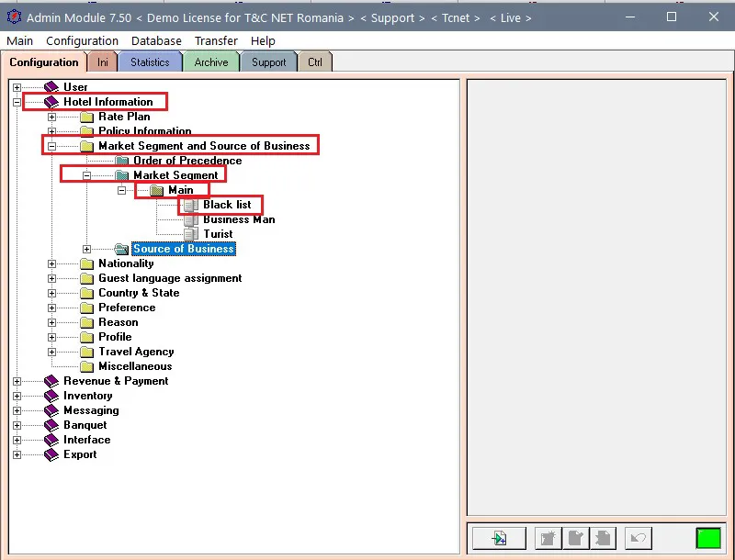This screenshot has width=735, height=560.
Task: Open the Database menu
Action: (156, 41)
